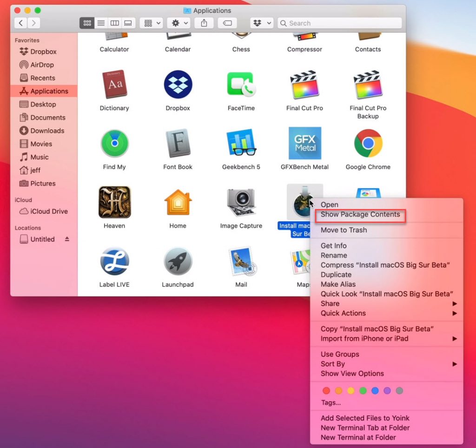476x448 pixels.
Task: Open the item grouping dropdown
Action: 151,23
